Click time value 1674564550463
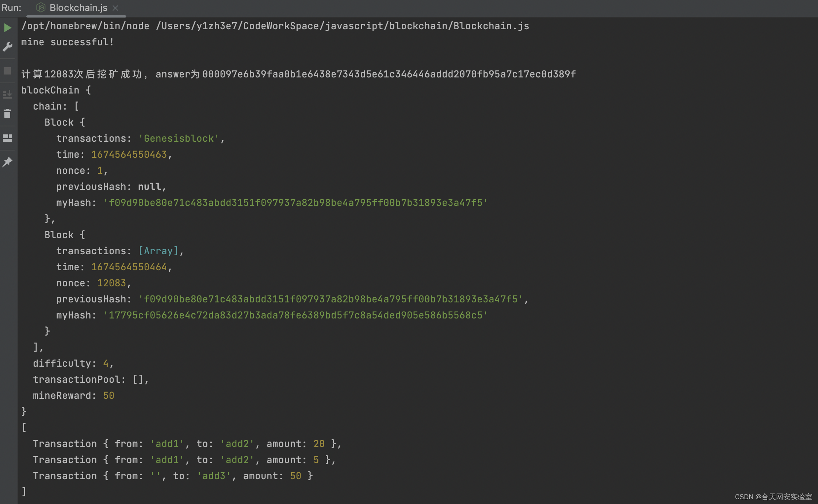 (x=129, y=154)
